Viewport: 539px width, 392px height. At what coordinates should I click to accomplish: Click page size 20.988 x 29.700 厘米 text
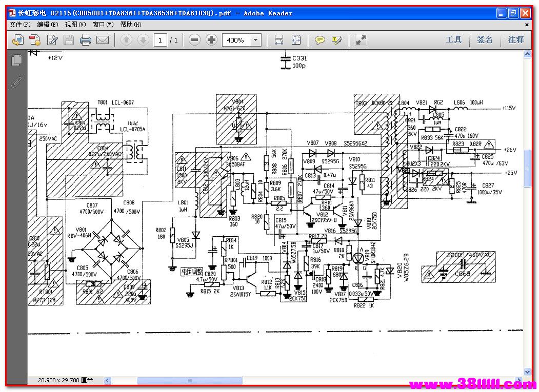pos(65,380)
